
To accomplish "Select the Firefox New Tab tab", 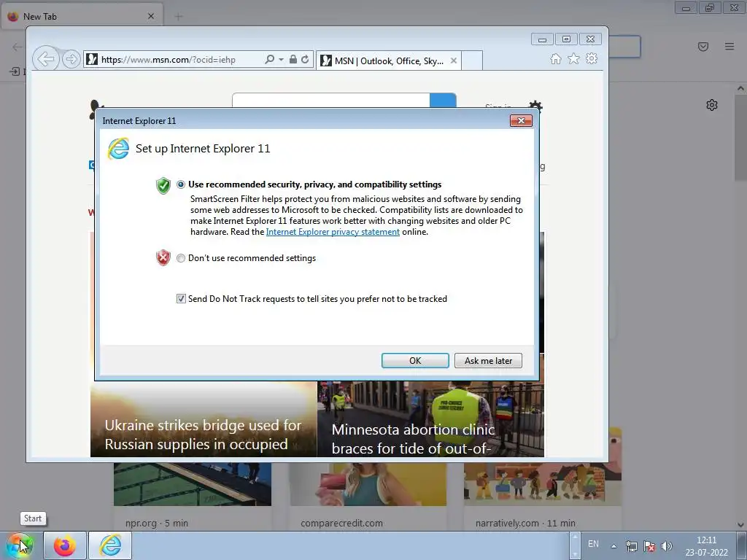I will pyautogui.click(x=82, y=16).
